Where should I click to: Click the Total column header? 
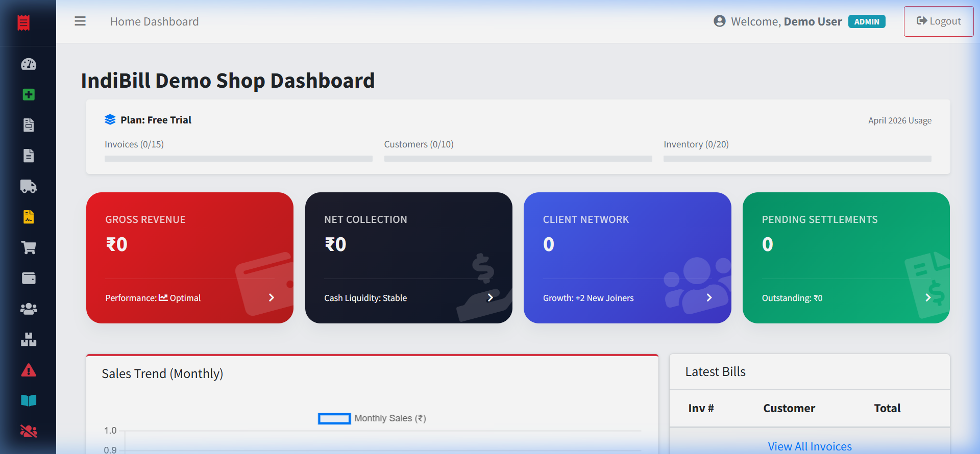887,408
